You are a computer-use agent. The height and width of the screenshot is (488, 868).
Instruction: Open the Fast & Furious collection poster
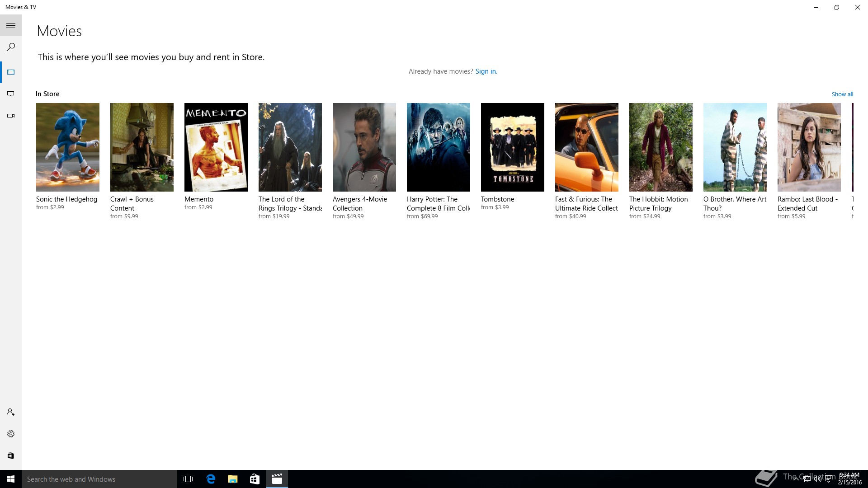click(x=587, y=147)
